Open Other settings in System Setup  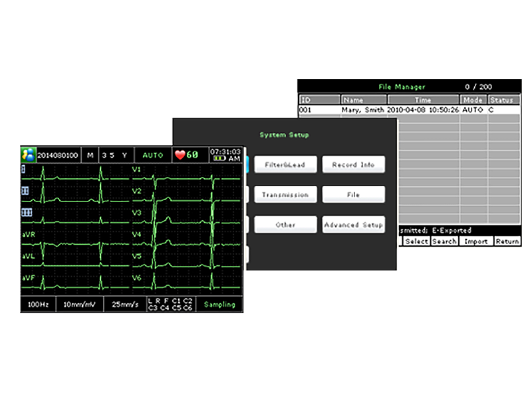[285, 225]
